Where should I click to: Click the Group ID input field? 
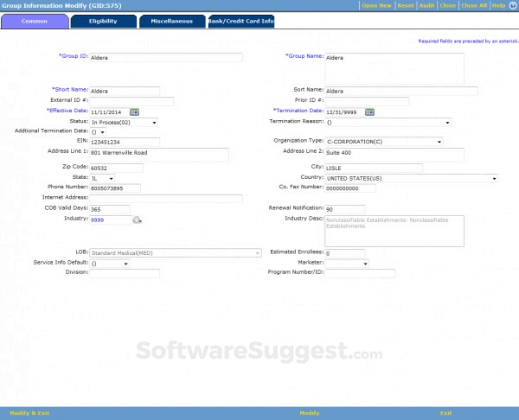pyautogui.click(x=166, y=58)
